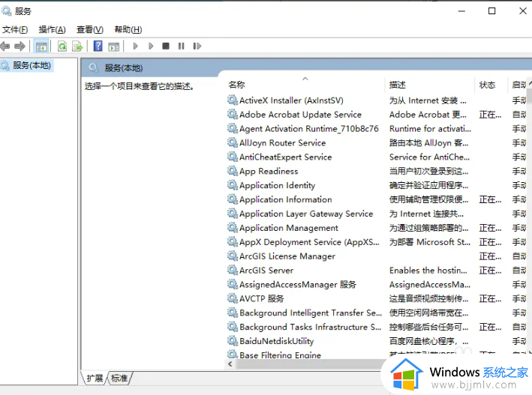532x395 pixels.
Task: Select Background Intelligent Transfer Service row
Action: point(376,313)
